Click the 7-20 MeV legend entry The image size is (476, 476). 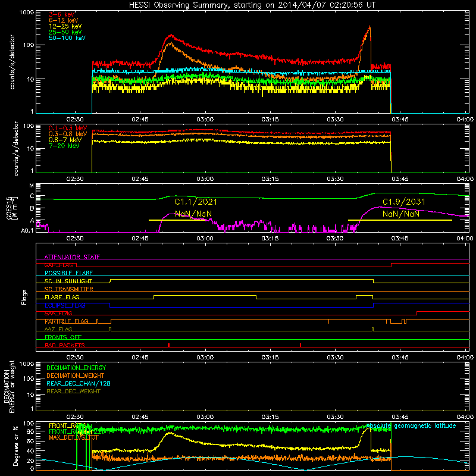[x=64, y=146]
